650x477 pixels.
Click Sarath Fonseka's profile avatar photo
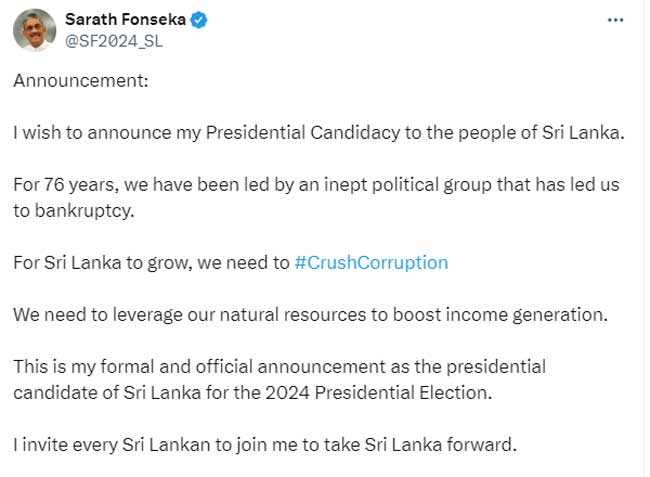tap(34, 30)
